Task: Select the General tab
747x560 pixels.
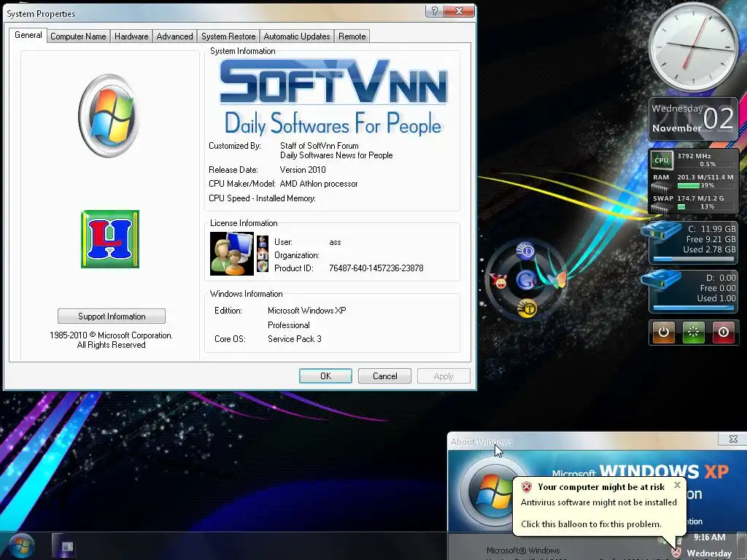Action: [28, 35]
